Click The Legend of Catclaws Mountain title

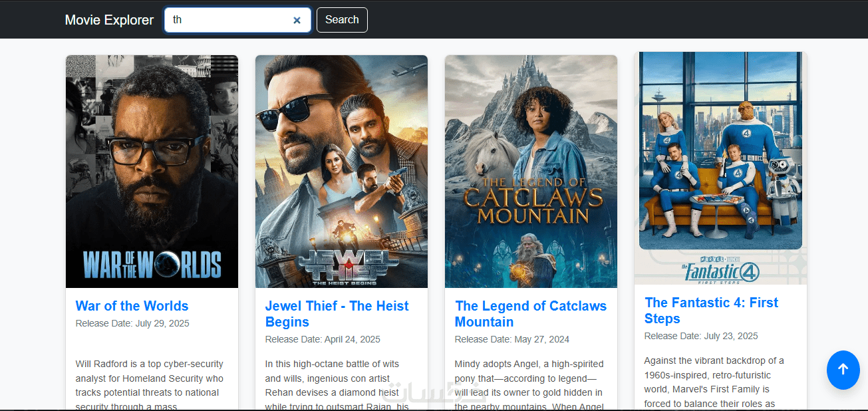(531, 314)
